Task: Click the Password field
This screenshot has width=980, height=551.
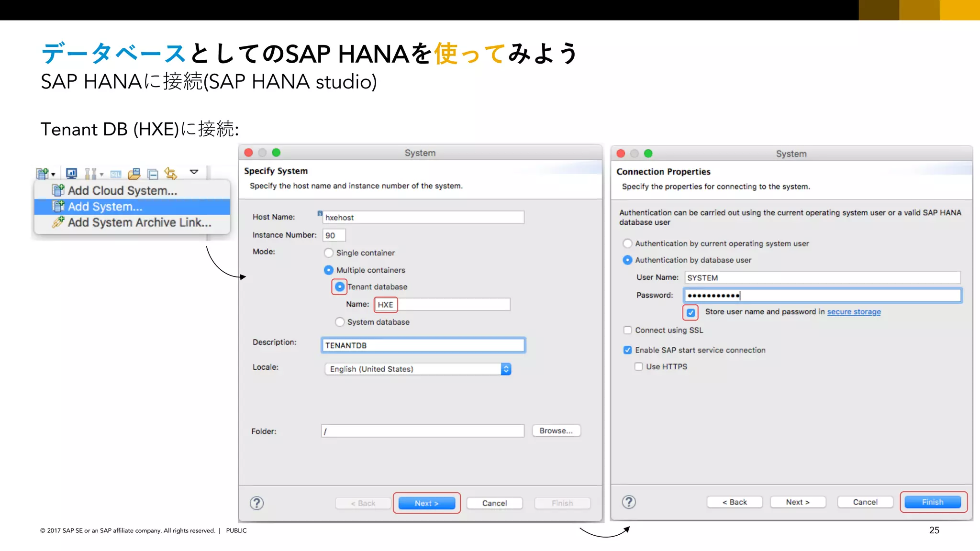Action: [x=822, y=296]
